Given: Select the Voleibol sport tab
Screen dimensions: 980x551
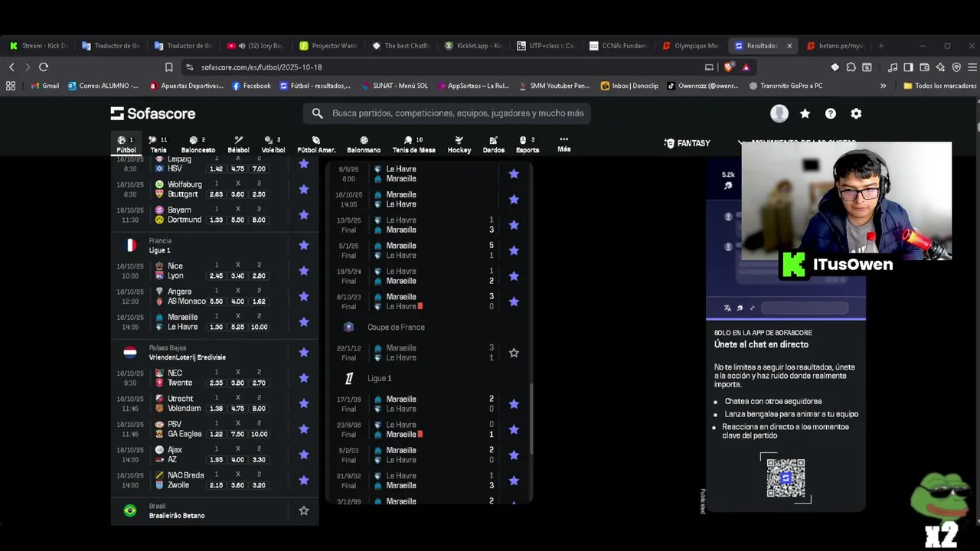Looking at the screenshot, I should point(273,145).
